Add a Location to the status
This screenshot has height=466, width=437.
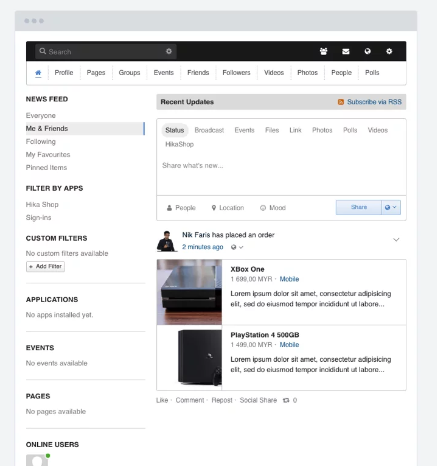click(228, 208)
